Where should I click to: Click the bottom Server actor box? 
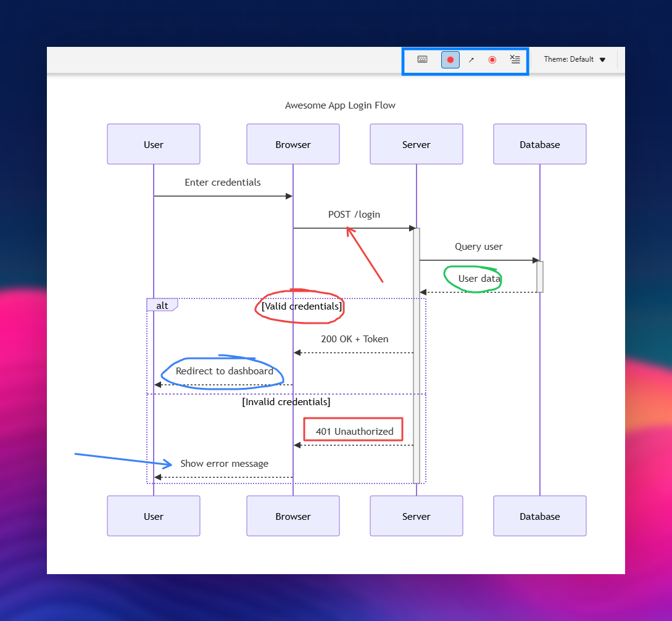pyautogui.click(x=416, y=516)
